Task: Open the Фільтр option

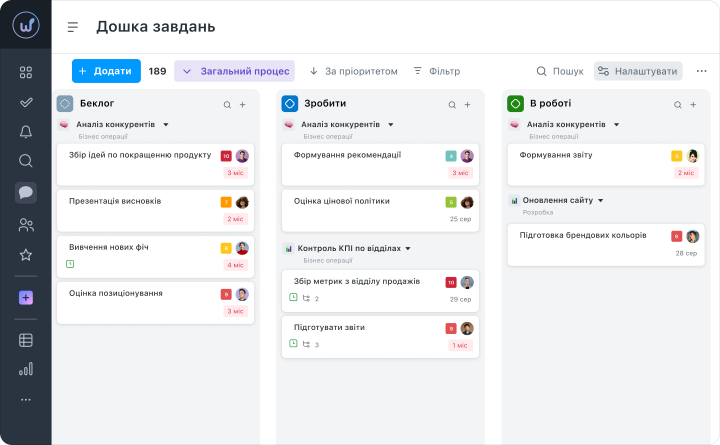Action: 436,71
